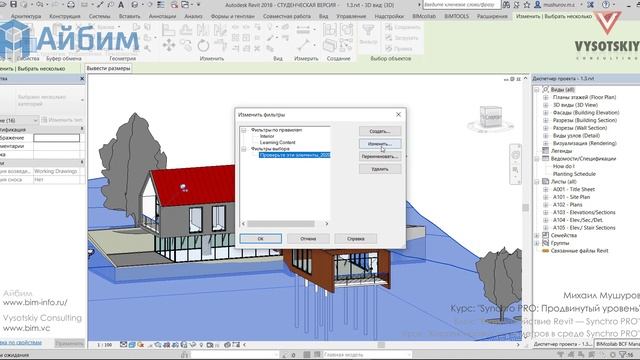Click the Сохранить selection icon in the ribbon
640x360 pixels.
click(x=389, y=27)
